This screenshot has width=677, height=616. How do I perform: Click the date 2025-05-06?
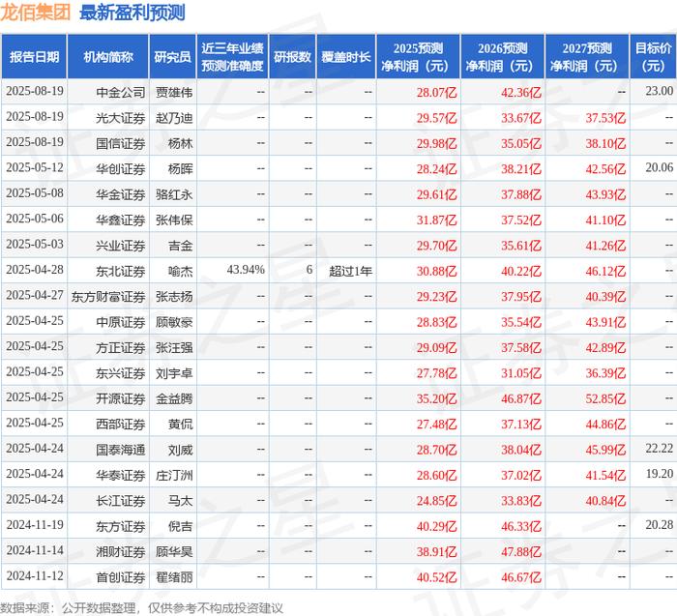[35, 219]
